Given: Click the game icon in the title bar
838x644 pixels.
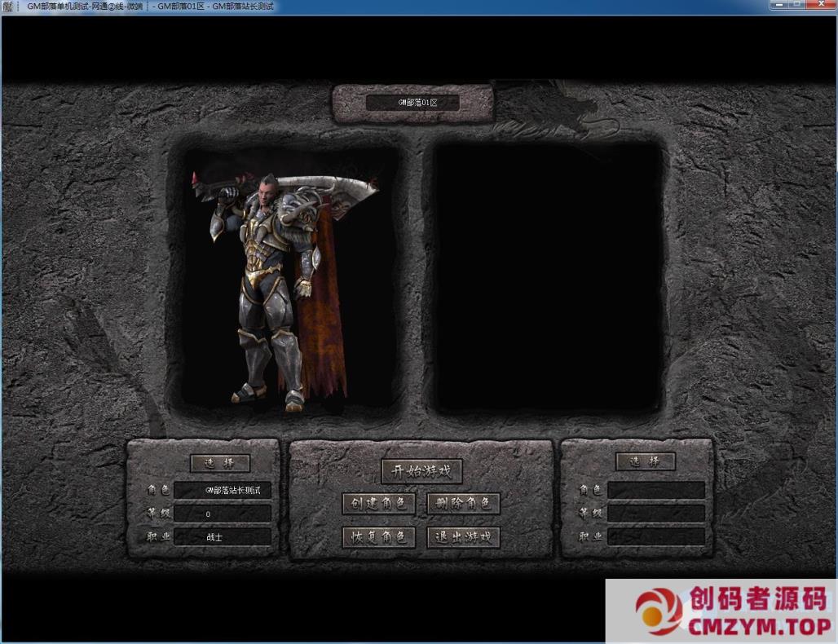Looking at the screenshot, I should 8,7.
